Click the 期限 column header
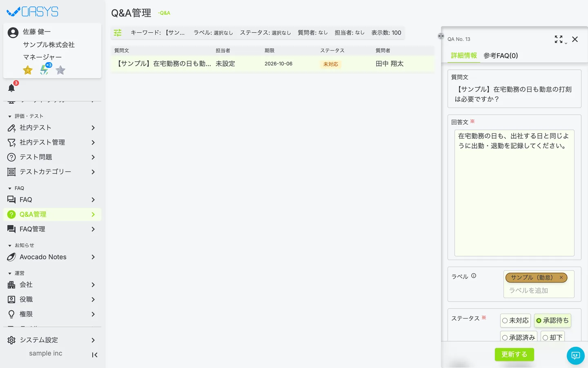 coord(269,50)
